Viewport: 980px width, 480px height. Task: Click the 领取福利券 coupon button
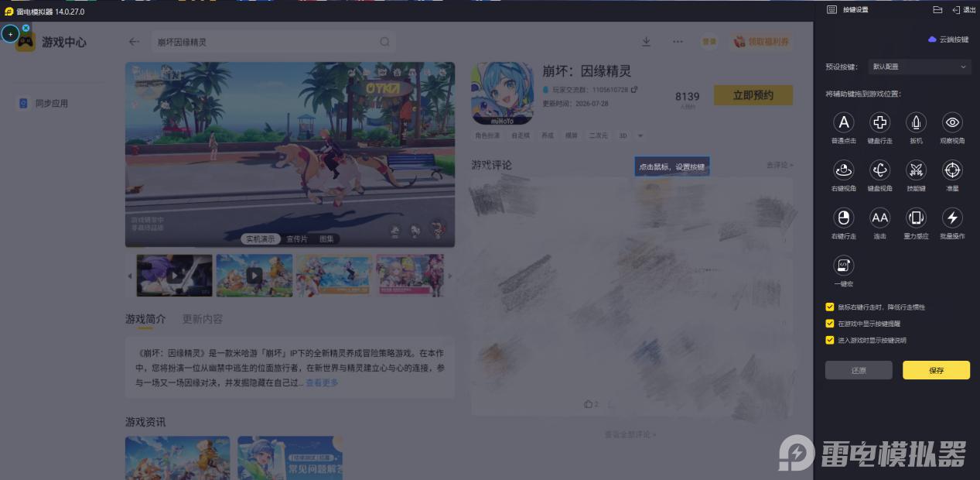tap(763, 42)
